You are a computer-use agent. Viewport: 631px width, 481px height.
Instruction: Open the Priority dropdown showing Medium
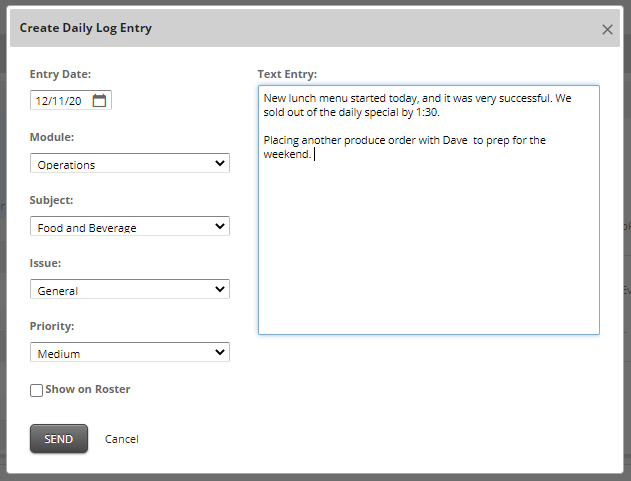(130, 353)
